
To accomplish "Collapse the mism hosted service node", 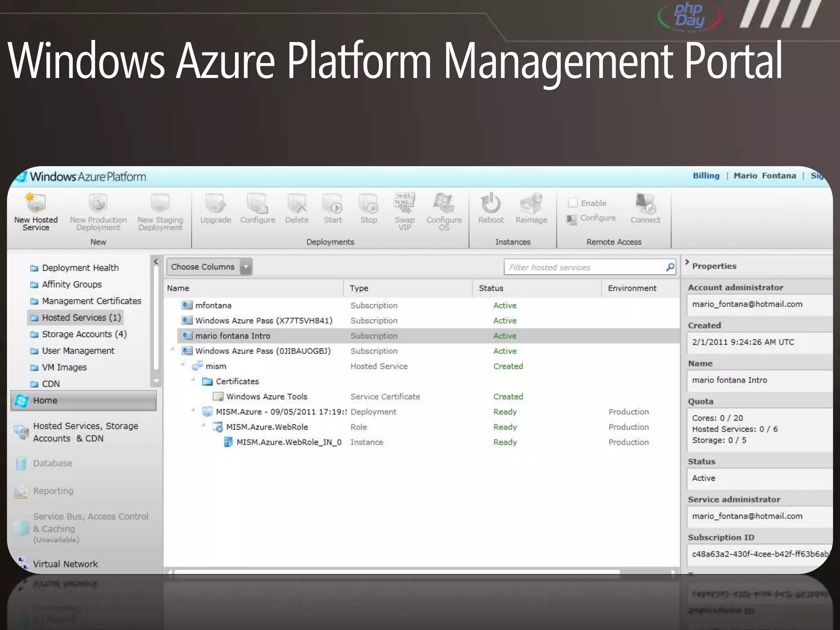I will click(183, 364).
